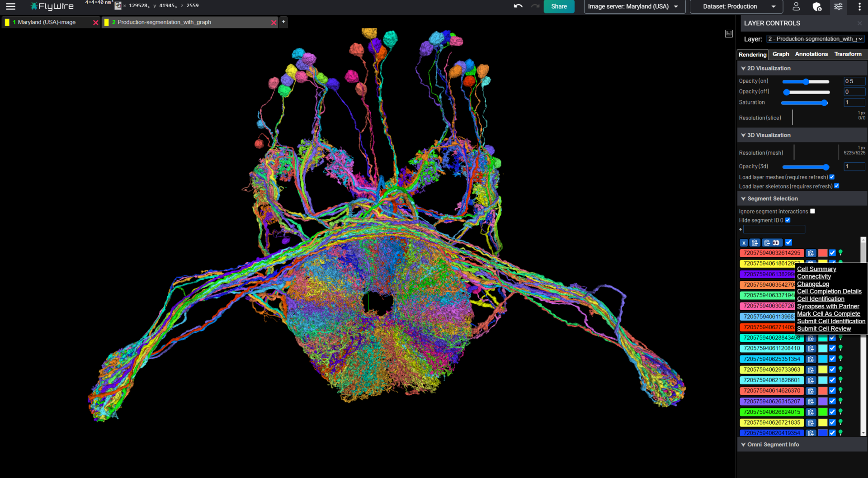Click the undo arrow icon
The image size is (868, 478).
(x=518, y=6)
